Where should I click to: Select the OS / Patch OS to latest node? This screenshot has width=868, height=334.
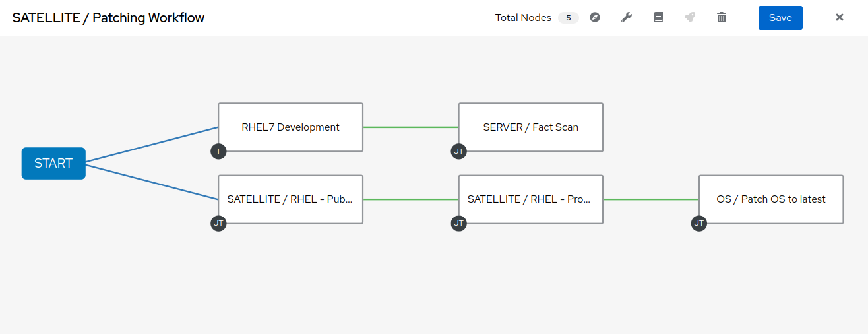coord(771,199)
